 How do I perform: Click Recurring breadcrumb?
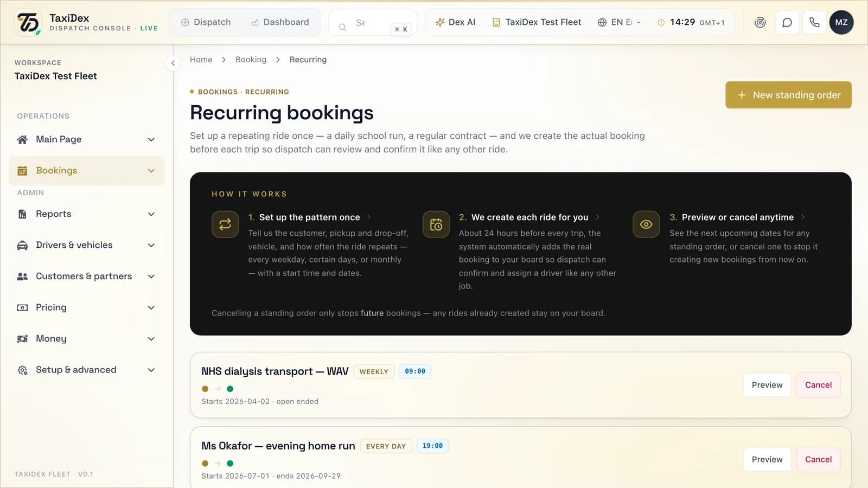click(x=308, y=60)
